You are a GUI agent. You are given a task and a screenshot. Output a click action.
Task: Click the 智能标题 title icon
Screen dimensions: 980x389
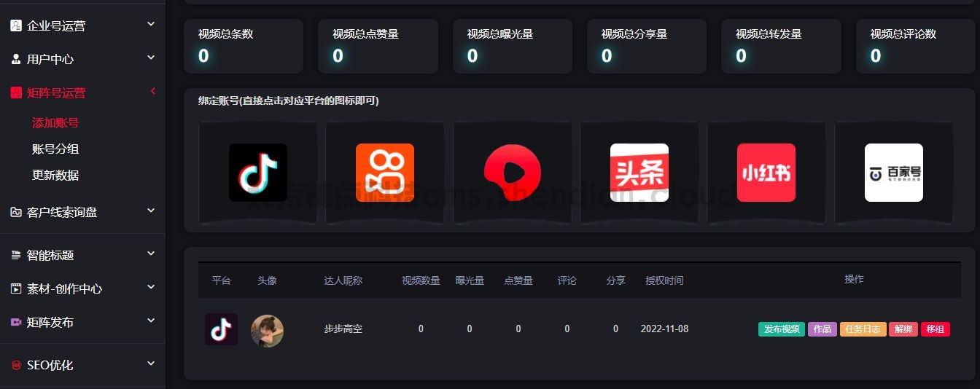point(16,255)
